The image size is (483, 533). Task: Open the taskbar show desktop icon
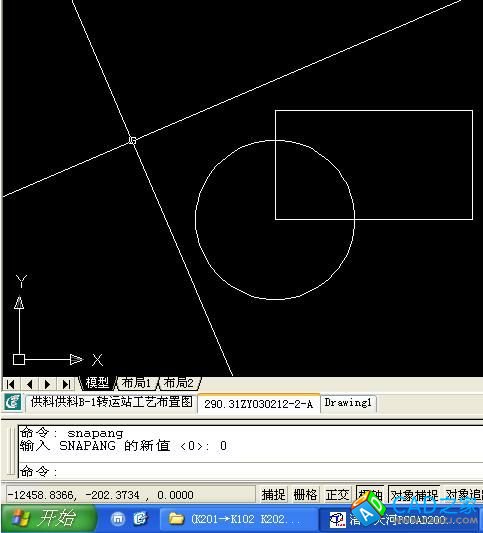[118, 519]
